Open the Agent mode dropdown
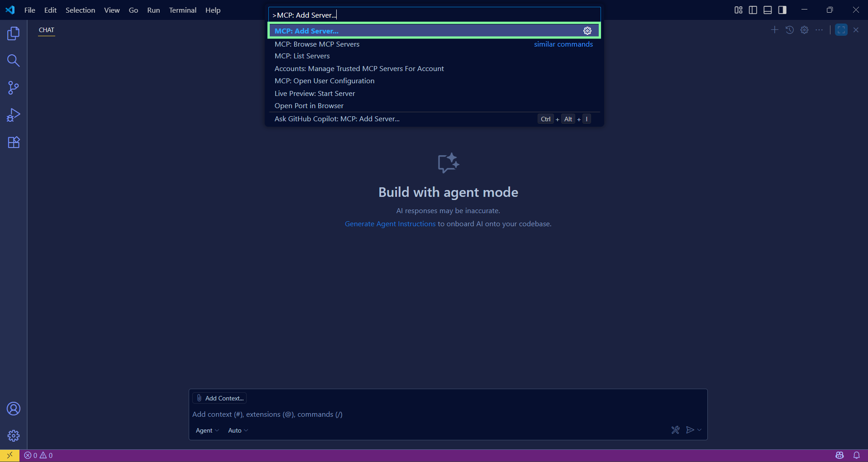 [207, 430]
